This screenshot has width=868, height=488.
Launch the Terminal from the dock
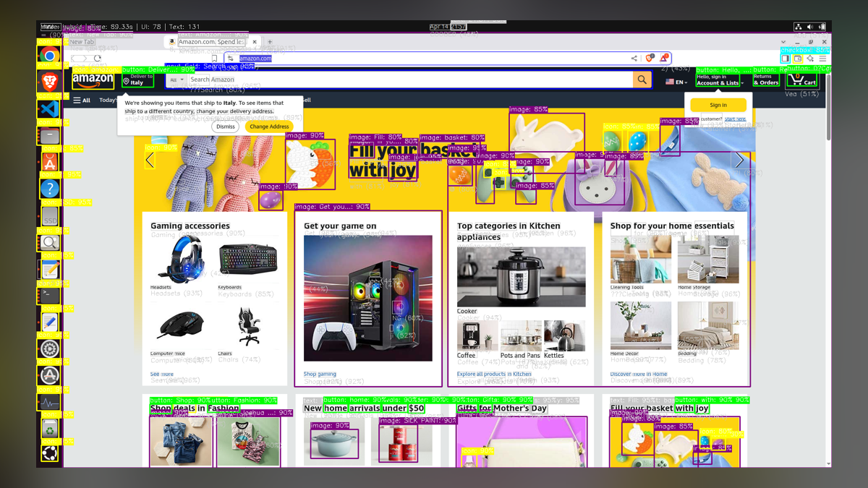coord(49,295)
